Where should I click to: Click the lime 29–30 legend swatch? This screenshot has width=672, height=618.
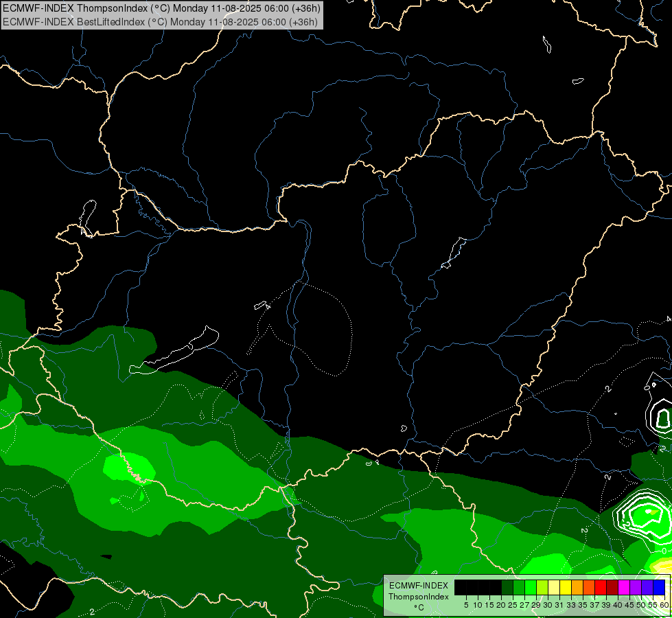pos(542,587)
